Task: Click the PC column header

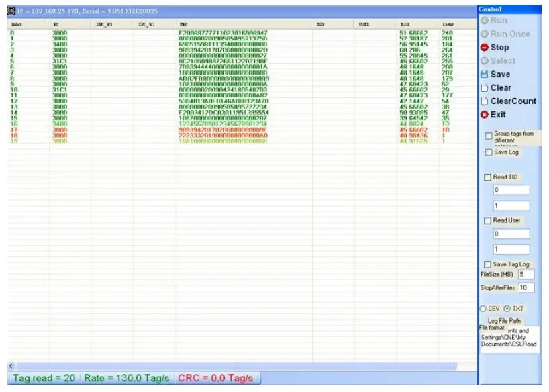Action: [x=69, y=25]
